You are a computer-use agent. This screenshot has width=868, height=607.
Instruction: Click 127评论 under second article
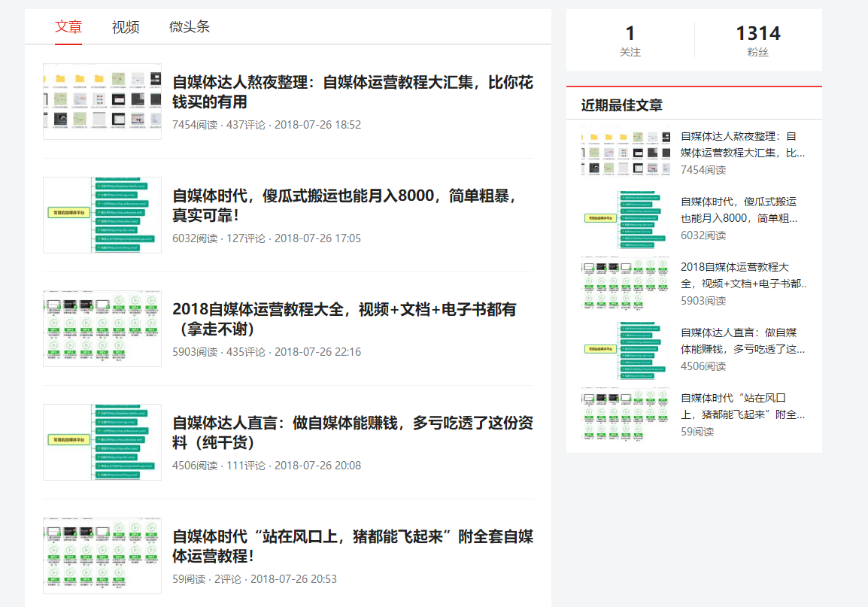pyautogui.click(x=246, y=238)
